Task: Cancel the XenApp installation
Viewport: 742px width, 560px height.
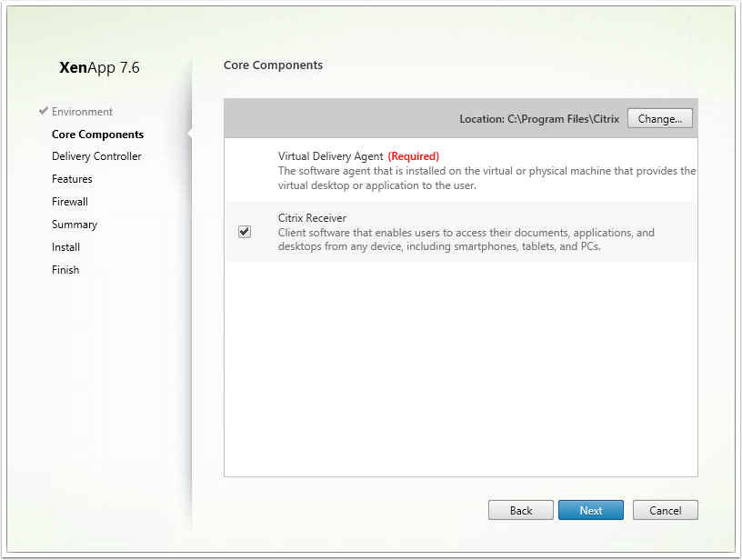Action: [665, 510]
